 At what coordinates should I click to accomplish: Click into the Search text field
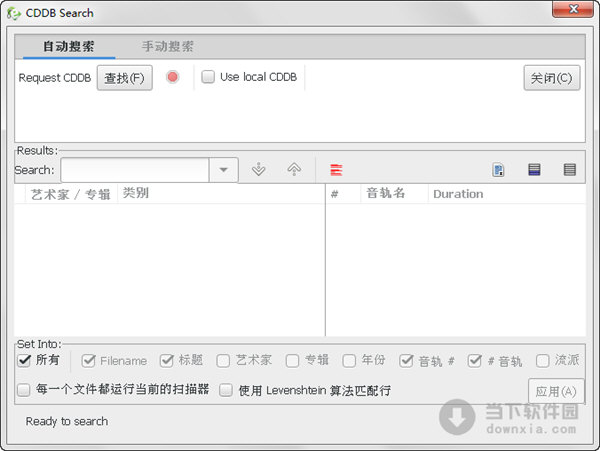coord(135,169)
